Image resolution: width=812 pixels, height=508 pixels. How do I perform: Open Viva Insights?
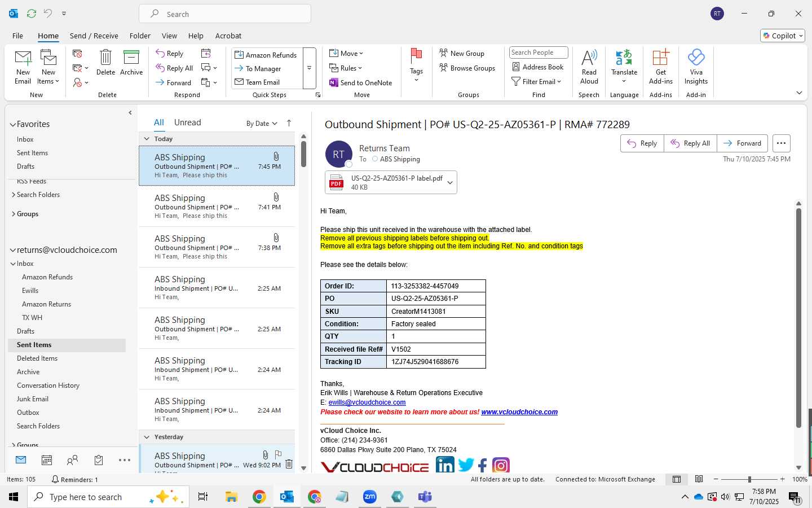tap(696, 67)
